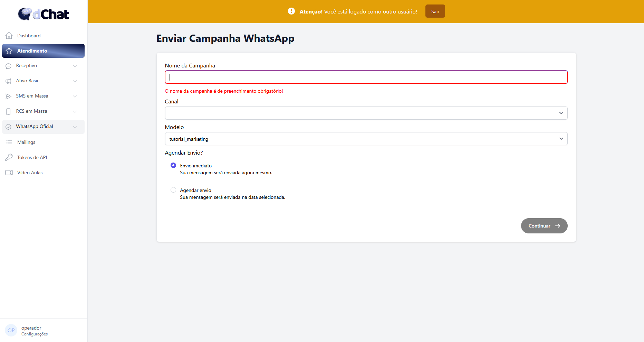Expand the SMS em Massa chevron

point(75,96)
